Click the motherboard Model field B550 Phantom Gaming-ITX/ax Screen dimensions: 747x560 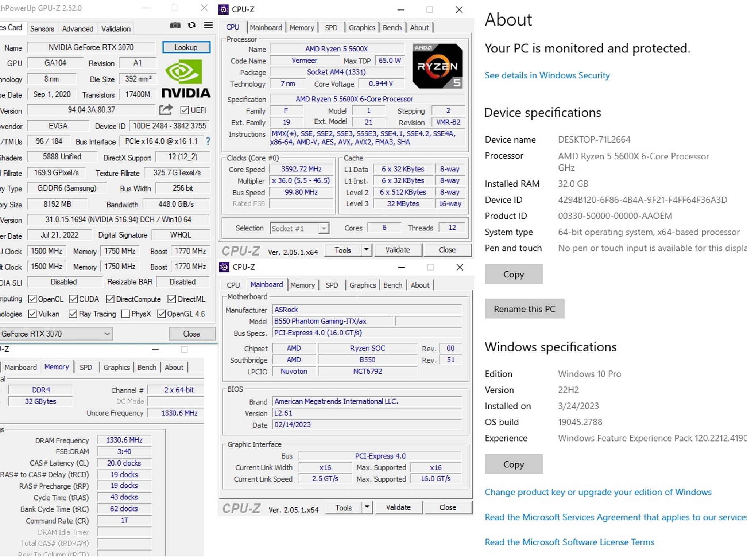(x=333, y=321)
